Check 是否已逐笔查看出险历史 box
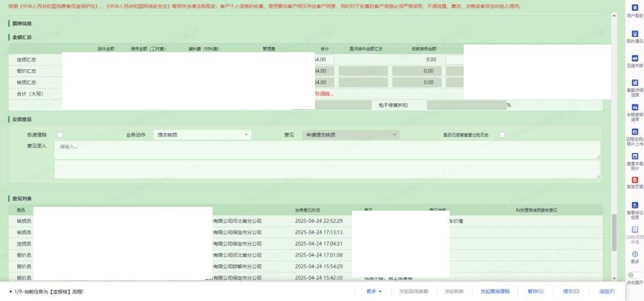Image resolution: width=644 pixels, height=301 pixels. [502, 135]
